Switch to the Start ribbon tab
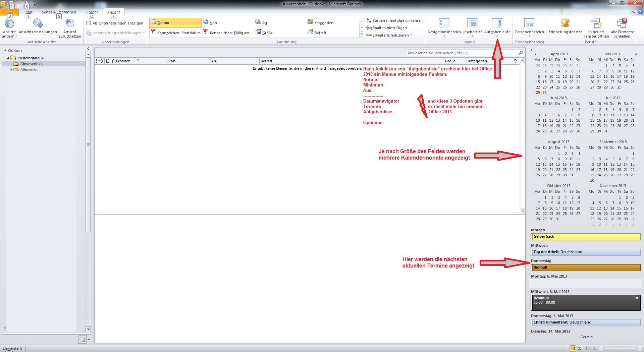Screen dimensions: 644x352 click(x=29, y=12)
